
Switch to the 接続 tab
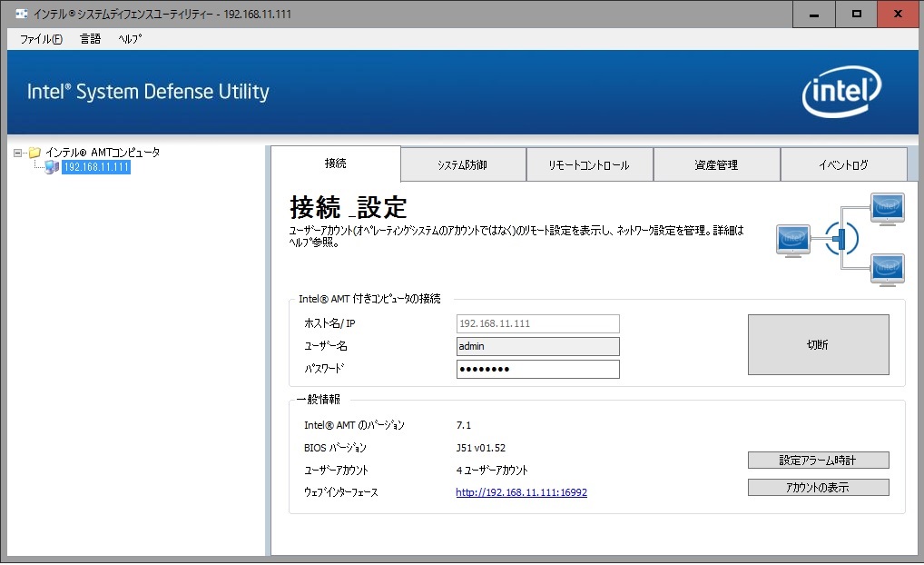click(x=336, y=164)
